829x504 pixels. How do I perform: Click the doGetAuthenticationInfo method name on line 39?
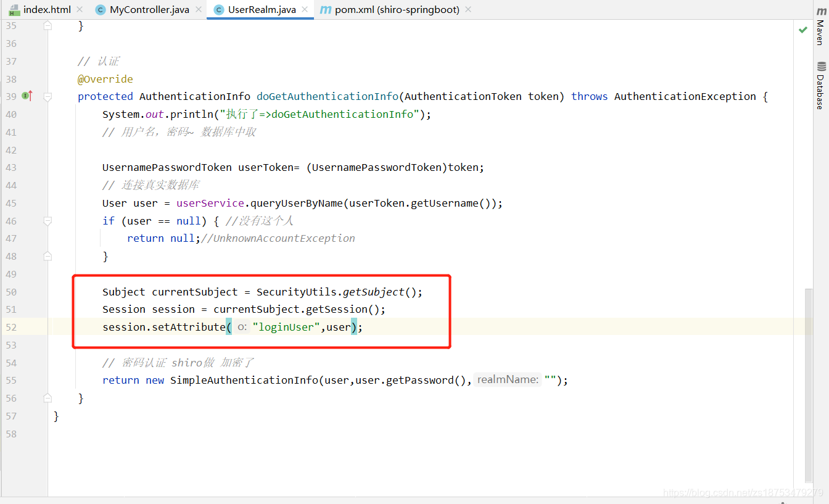tap(328, 96)
